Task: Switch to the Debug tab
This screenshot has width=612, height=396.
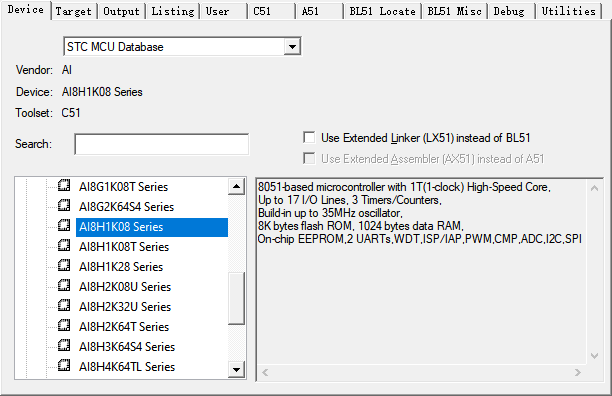Action: [x=512, y=11]
